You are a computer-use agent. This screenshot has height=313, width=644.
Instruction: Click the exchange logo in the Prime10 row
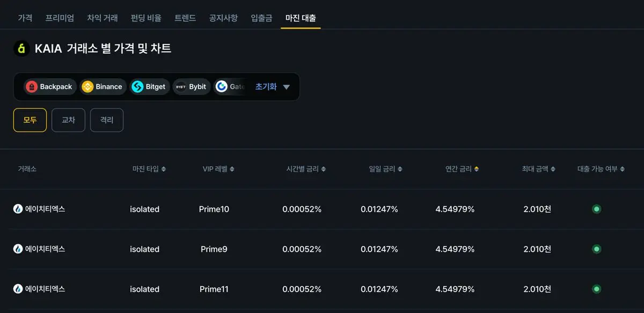pyautogui.click(x=18, y=209)
